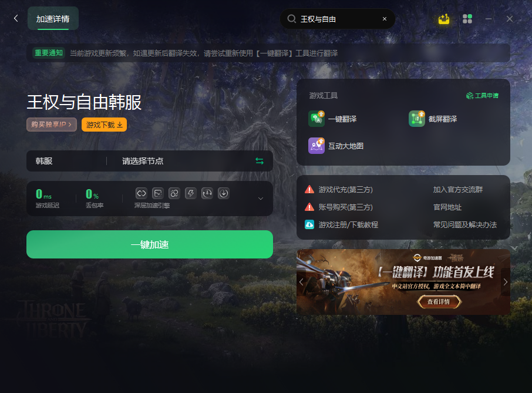
Task: Toggle the circular download arrow engine icon
Action: [224, 193]
